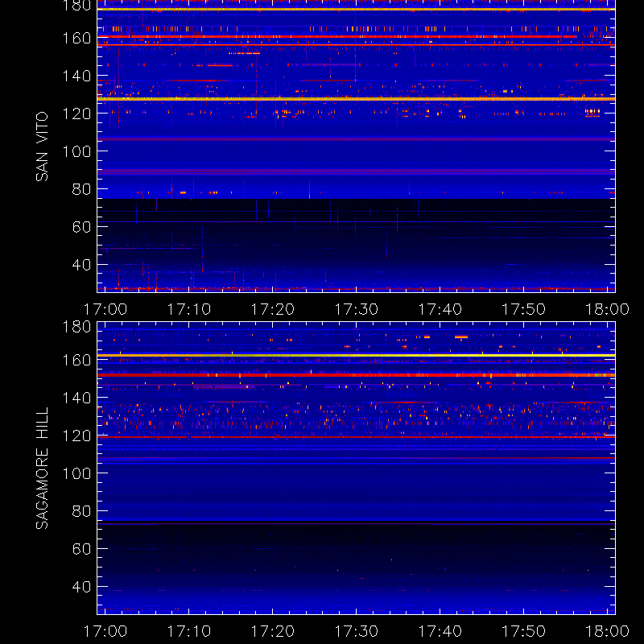This screenshot has width=644, height=644.
Task: Select the 60 frequency tick in SAN VITO plot
Action: [81, 227]
